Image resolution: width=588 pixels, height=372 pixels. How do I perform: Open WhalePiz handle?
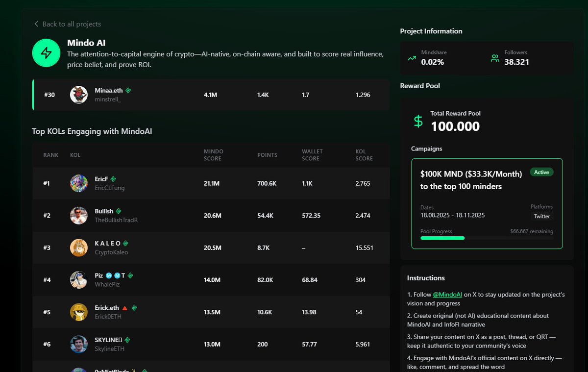tap(107, 285)
